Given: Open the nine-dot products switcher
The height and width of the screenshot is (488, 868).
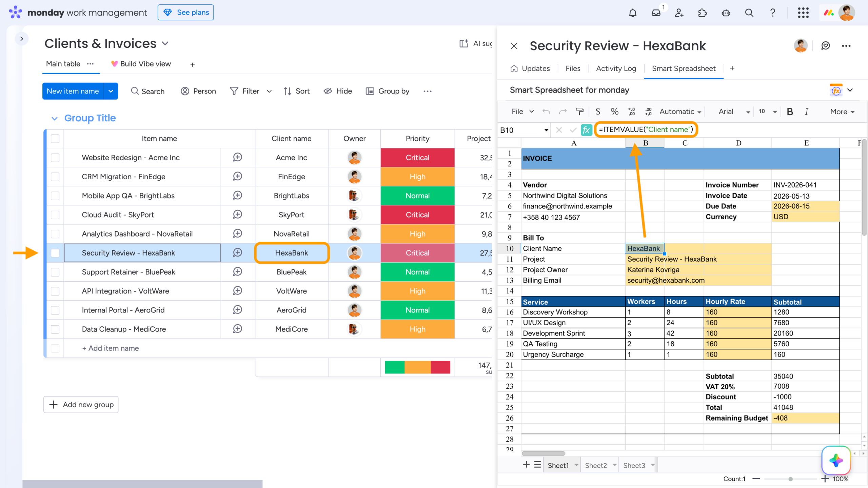Looking at the screenshot, I should coord(803,13).
